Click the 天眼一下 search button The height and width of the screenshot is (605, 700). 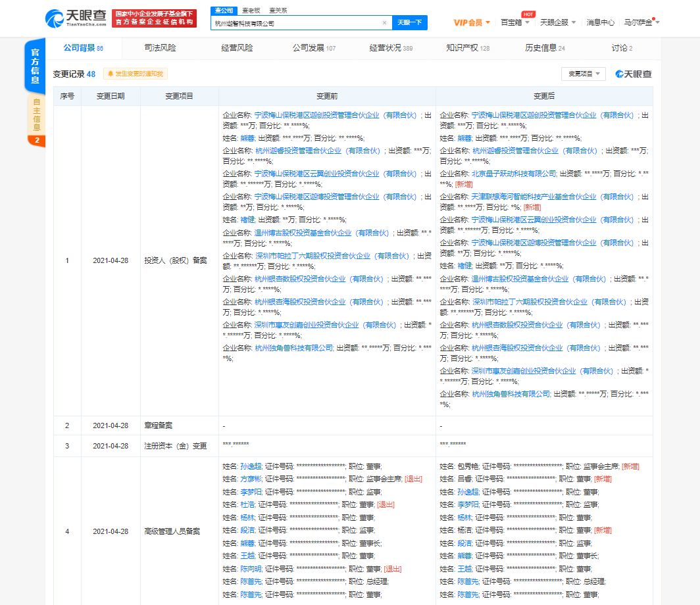pos(409,22)
